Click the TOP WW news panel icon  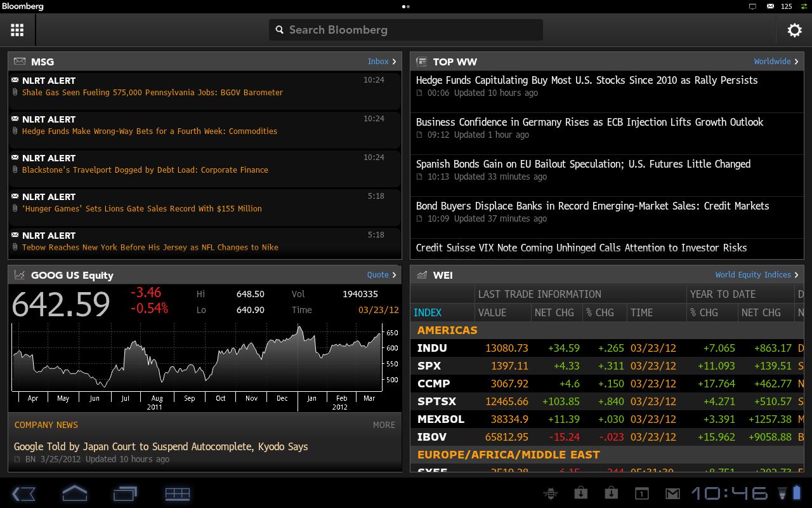pyautogui.click(x=421, y=62)
